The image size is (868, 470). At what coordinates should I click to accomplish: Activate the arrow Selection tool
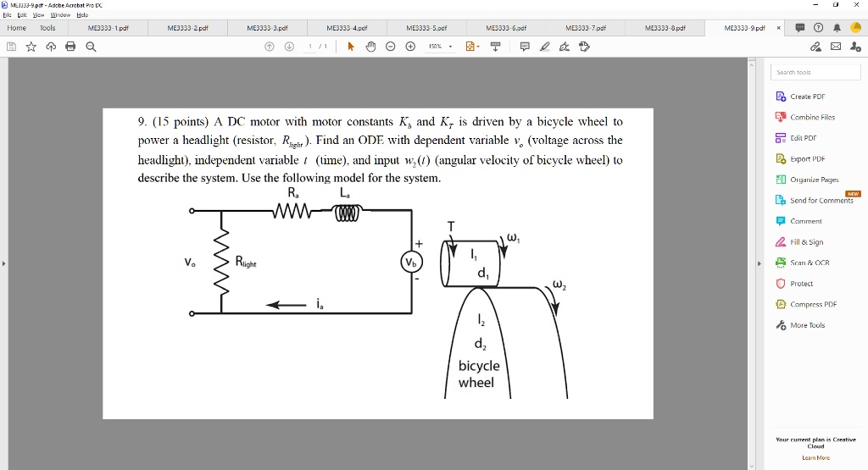pyautogui.click(x=350, y=47)
